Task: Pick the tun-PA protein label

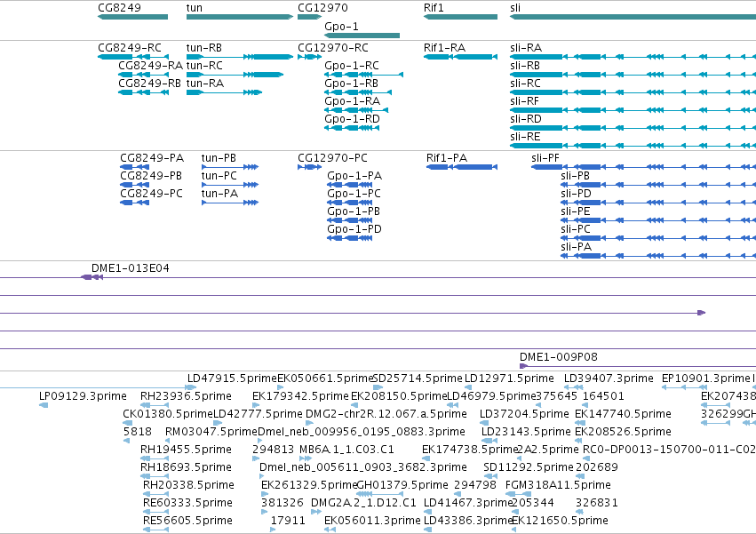Action: (x=219, y=194)
